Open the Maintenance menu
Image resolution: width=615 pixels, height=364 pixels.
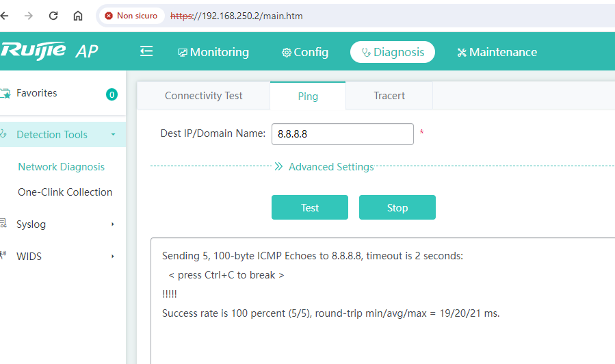pos(497,52)
